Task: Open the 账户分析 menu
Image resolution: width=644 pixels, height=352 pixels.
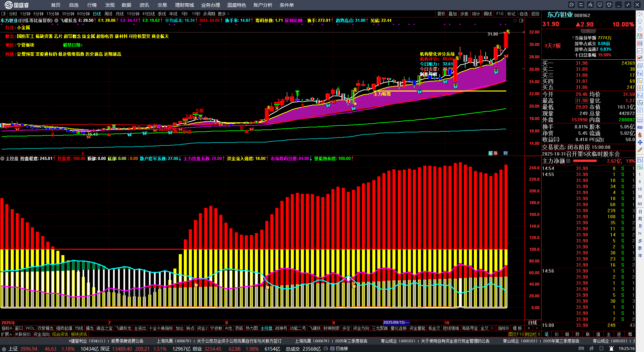Action: point(263,5)
